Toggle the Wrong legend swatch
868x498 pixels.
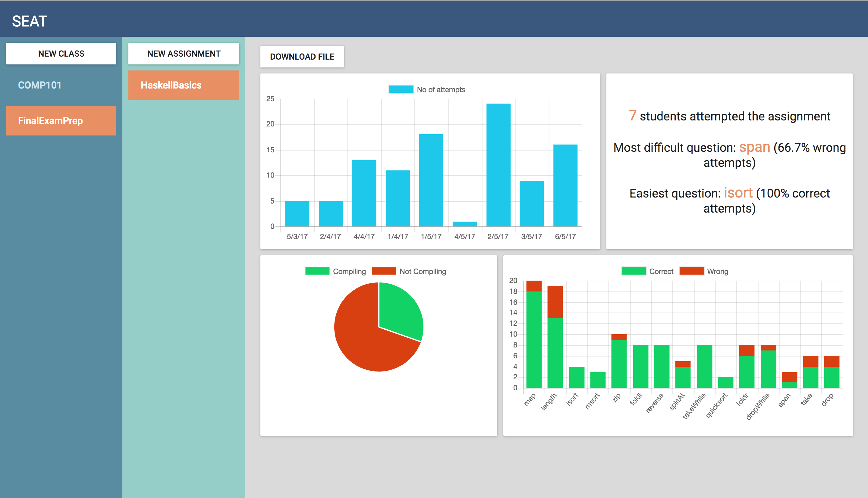pos(691,271)
